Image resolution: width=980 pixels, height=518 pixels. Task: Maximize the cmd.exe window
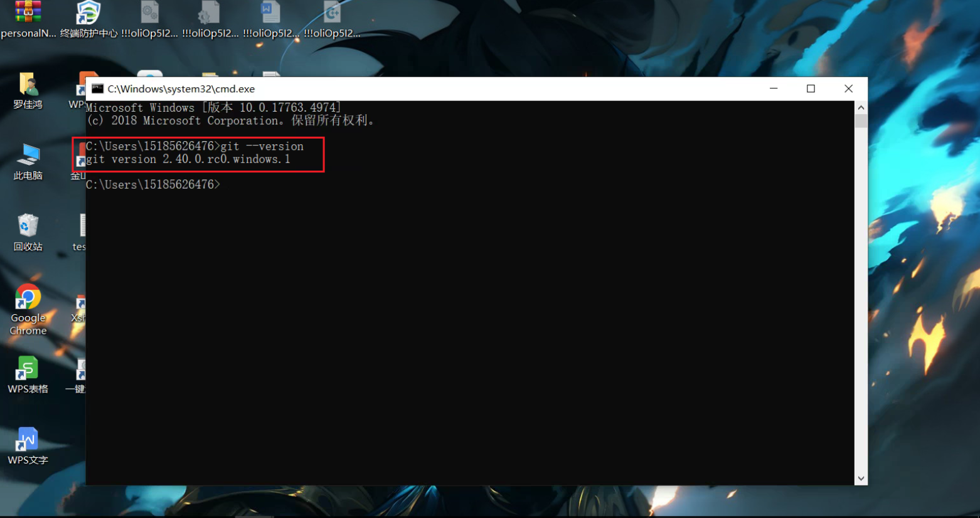[811, 88]
